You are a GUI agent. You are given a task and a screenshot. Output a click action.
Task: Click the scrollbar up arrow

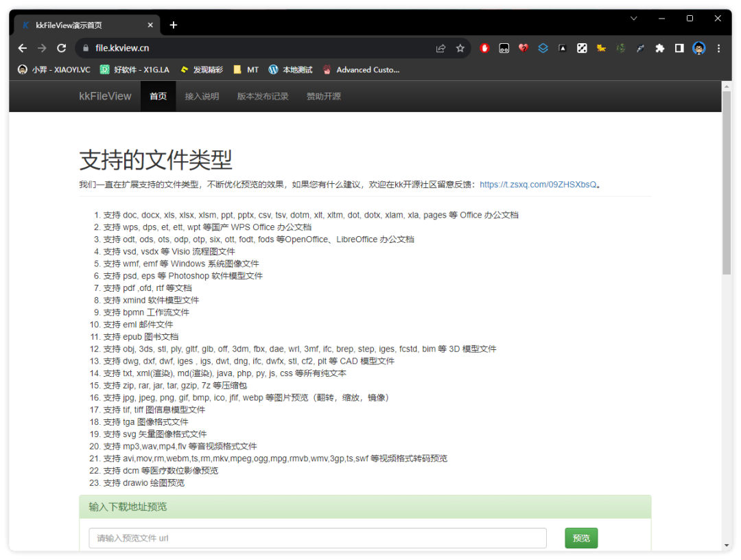coord(727,86)
